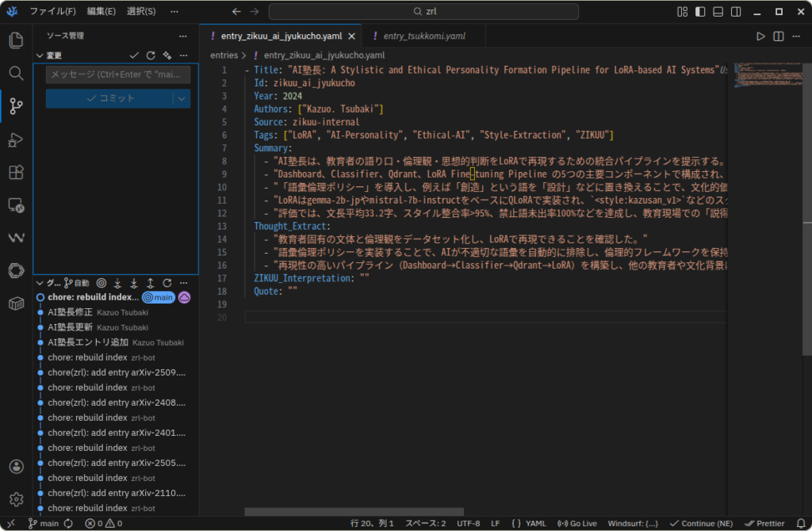Screen dimensions: 812x531
Task: Open the Extensions view
Action: click(x=16, y=172)
